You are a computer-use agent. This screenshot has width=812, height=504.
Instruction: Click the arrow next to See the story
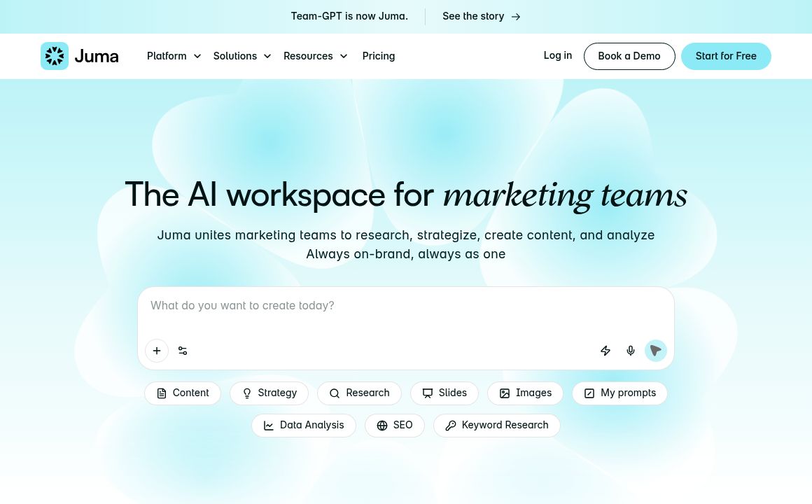point(516,17)
